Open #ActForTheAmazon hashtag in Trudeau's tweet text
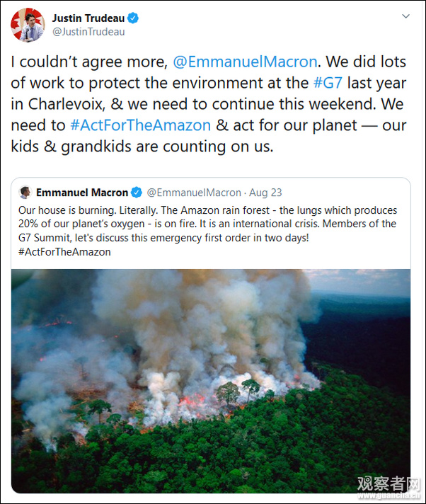426x504 pixels. [140, 125]
